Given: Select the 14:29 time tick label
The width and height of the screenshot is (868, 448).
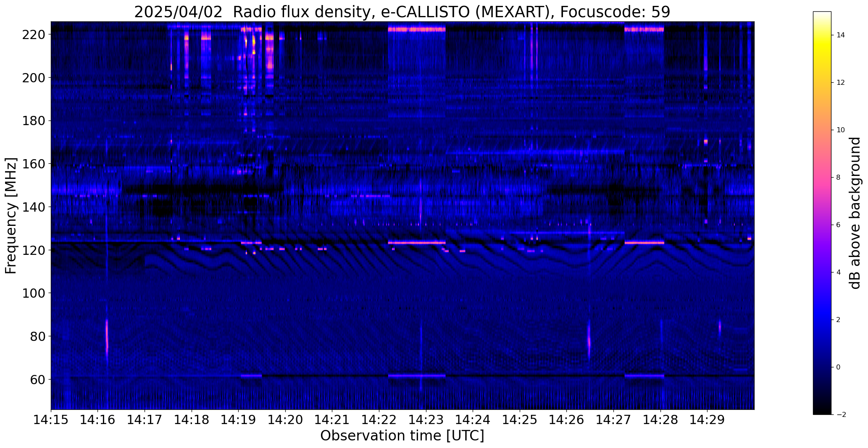Looking at the screenshot, I should tap(708, 420).
